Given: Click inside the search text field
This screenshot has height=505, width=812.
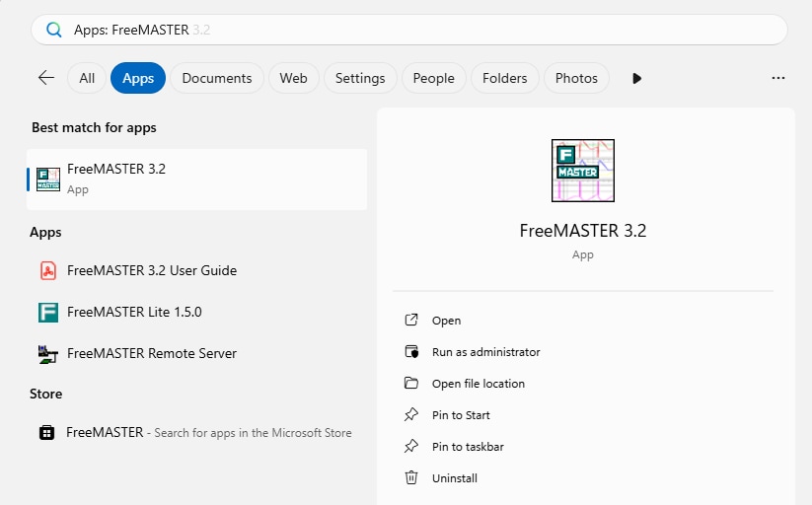Looking at the screenshot, I should [409, 30].
